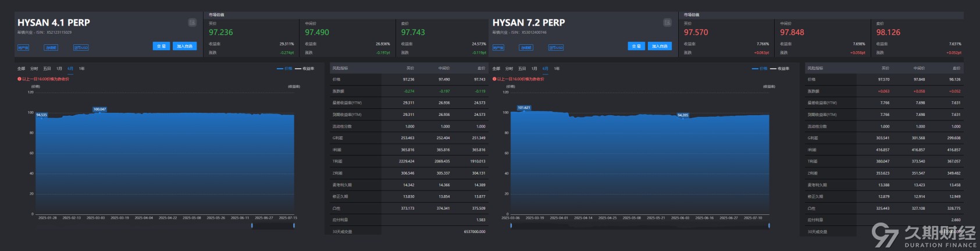
Task: Click the blue 交易 button for HYSAN 7.2 PERP
Action: [x=636, y=46]
